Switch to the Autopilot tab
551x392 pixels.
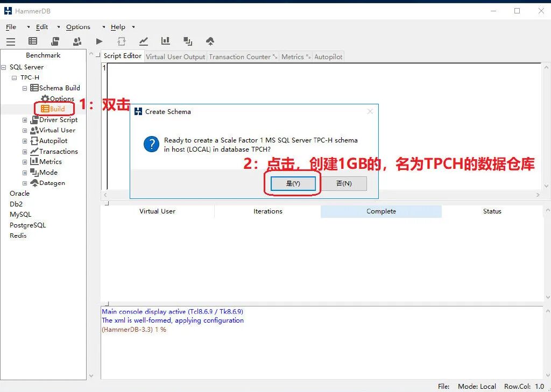pyautogui.click(x=328, y=57)
